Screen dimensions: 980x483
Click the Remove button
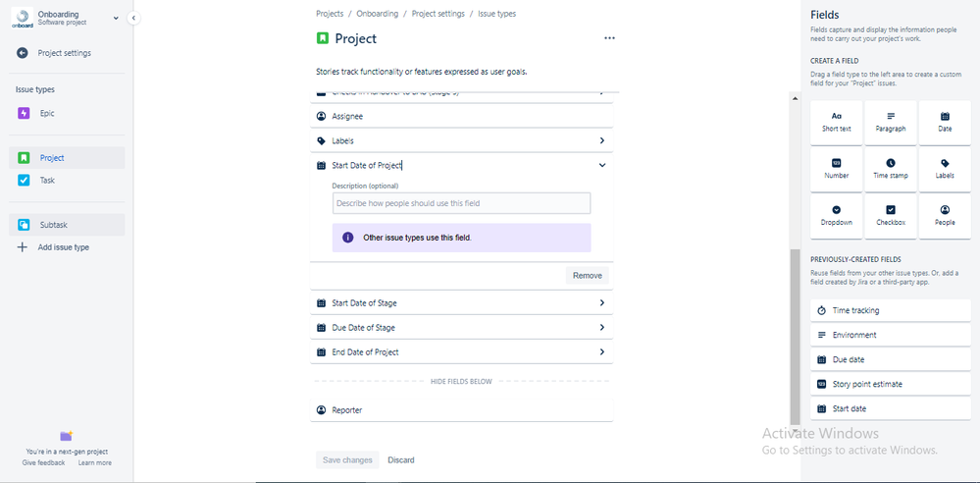pos(587,276)
